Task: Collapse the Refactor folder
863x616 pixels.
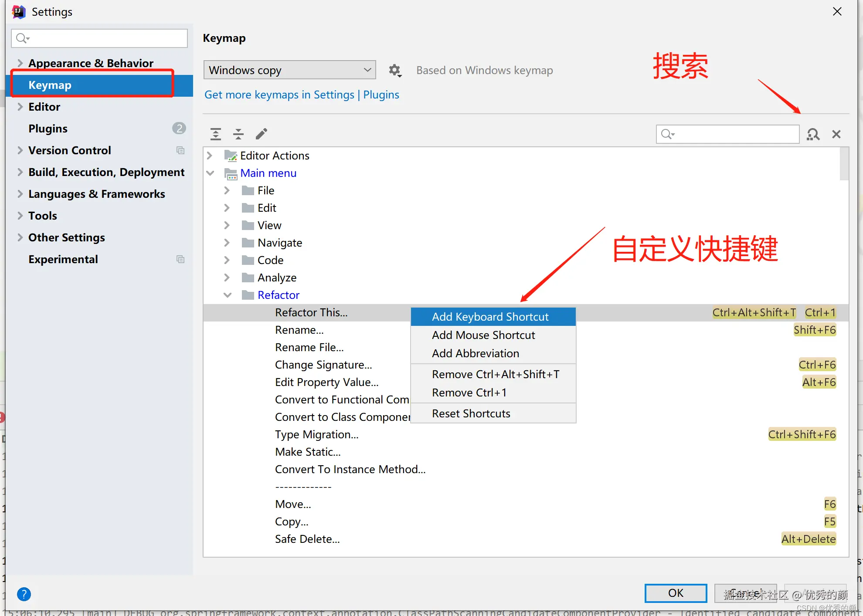Action: (x=228, y=295)
